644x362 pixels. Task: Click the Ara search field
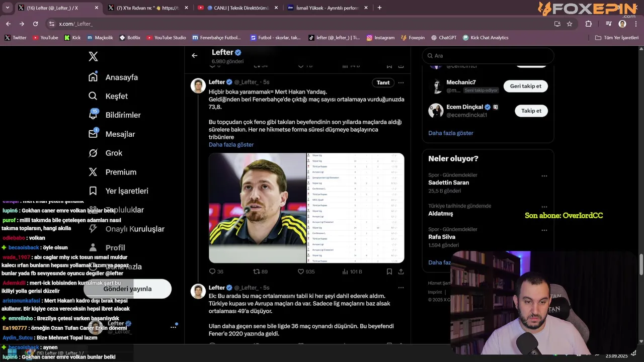pos(488,56)
